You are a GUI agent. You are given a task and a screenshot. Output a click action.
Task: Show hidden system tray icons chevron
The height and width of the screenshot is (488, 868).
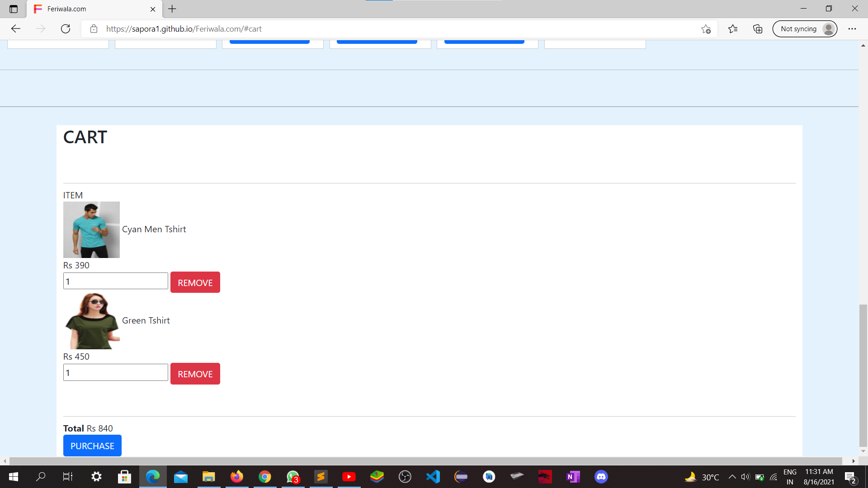click(x=732, y=477)
